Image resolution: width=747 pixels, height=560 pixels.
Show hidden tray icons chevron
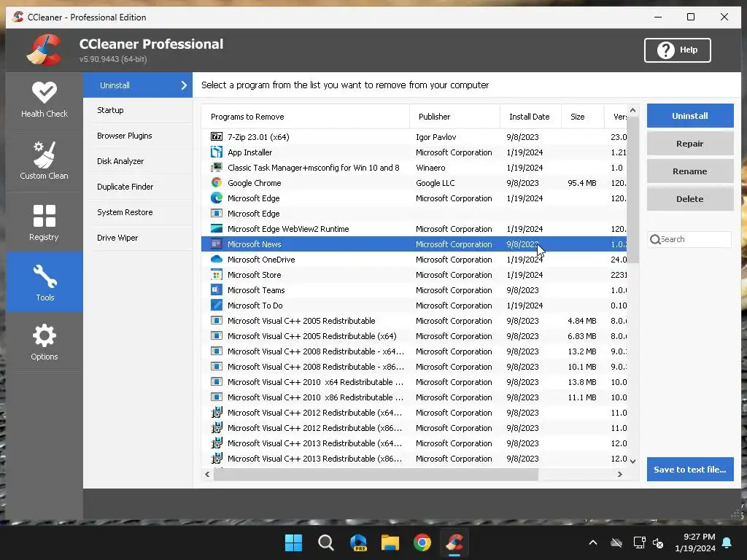click(x=593, y=542)
